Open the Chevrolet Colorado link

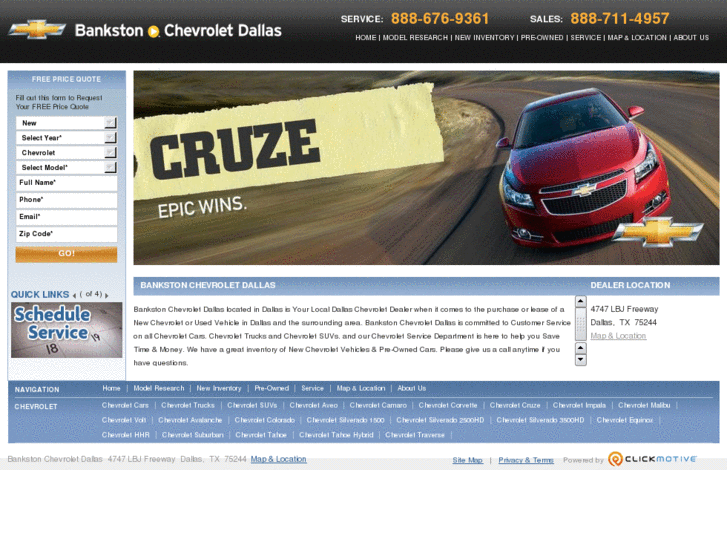click(x=264, y=420)
